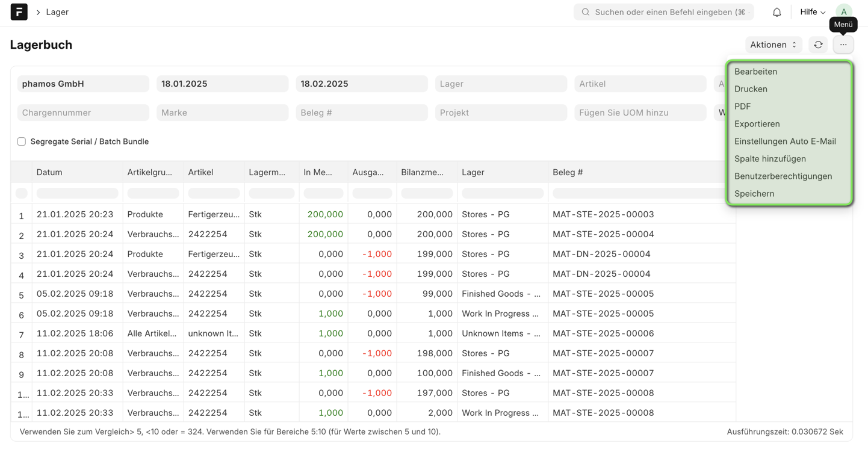
Task: Click the Ausga... column header
Action: tap(372, 172)
